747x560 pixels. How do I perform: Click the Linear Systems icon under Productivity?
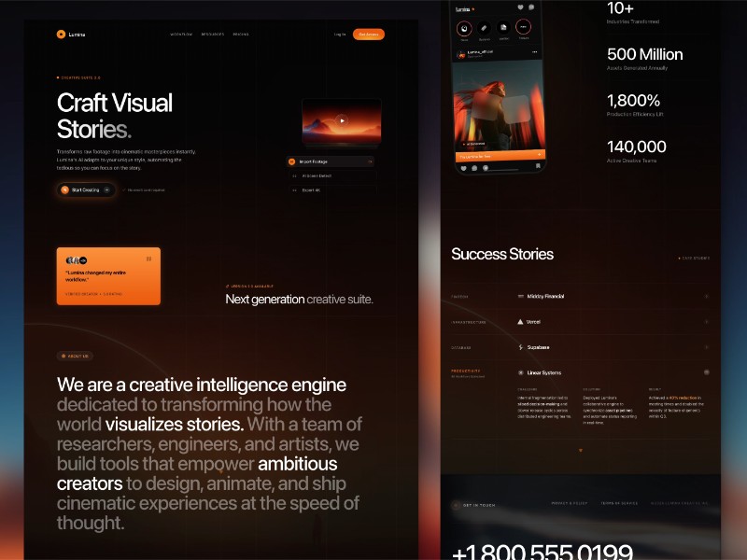521,372
